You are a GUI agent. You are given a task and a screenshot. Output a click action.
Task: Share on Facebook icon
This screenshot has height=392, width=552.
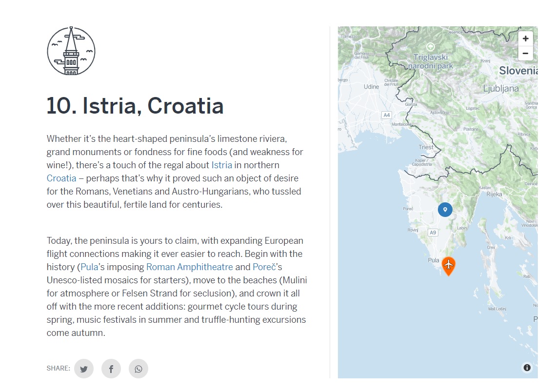pyautogui.click(x=111, y=369)
